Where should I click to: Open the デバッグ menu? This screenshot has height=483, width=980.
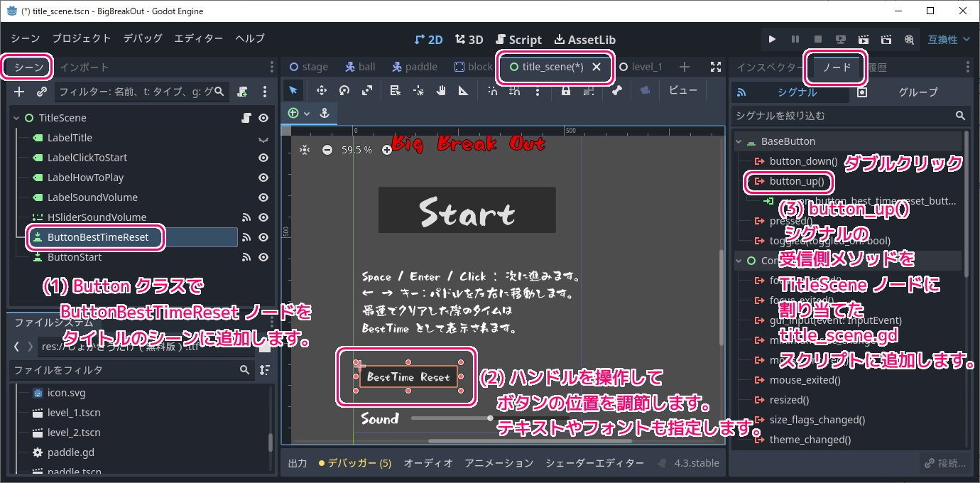(143, 38)
